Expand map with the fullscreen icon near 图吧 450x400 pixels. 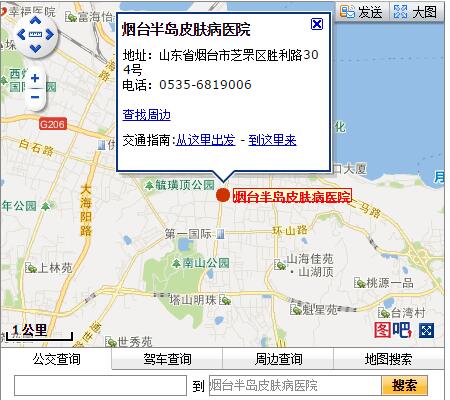coord(426,331)
